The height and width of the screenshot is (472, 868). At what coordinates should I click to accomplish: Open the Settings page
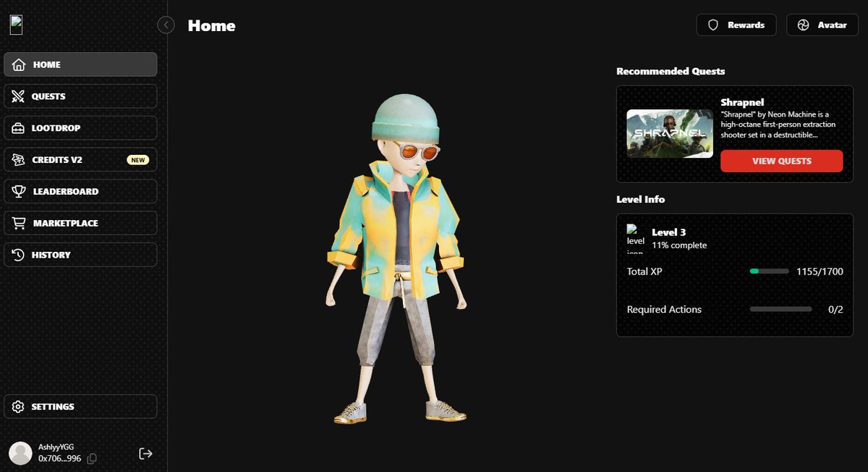click(80, 406)
